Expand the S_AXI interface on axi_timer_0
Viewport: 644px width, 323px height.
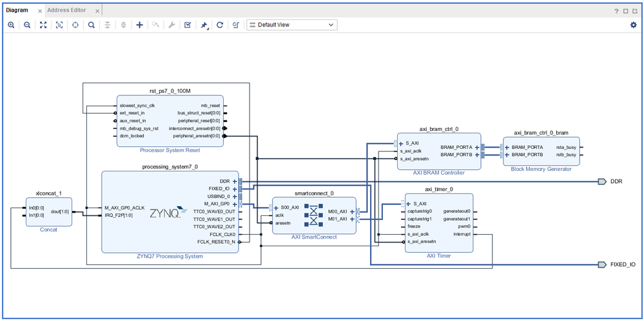tap(409, 204)
